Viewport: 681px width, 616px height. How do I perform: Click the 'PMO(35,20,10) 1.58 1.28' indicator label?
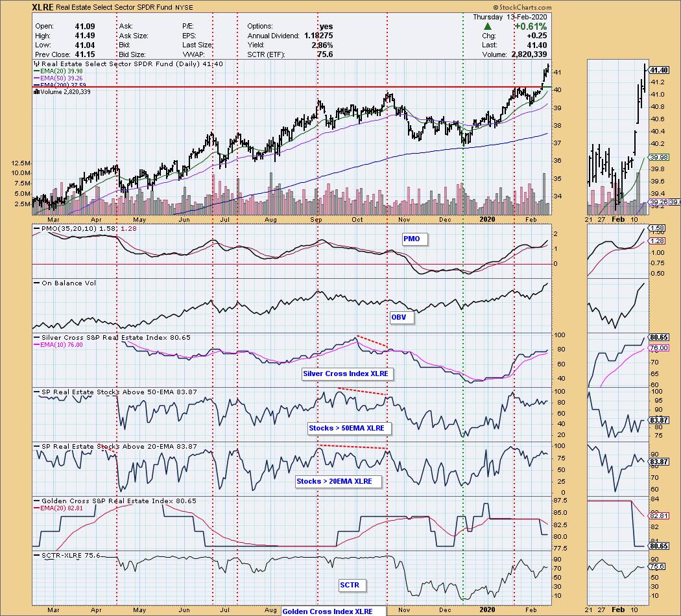tap(85, 228)
